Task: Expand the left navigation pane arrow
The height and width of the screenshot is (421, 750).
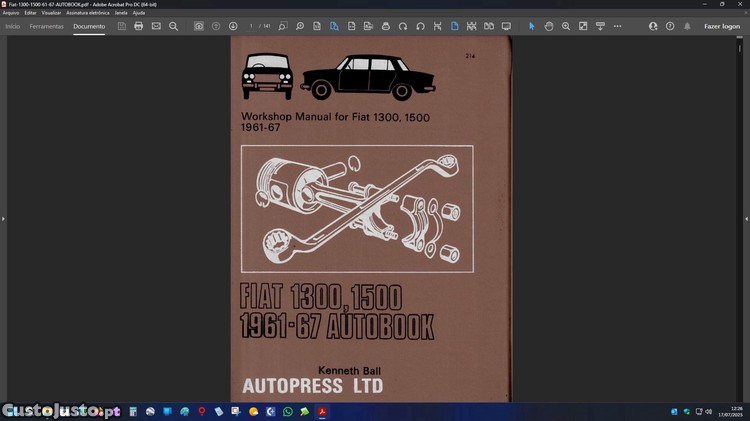Action: [3, 218]
